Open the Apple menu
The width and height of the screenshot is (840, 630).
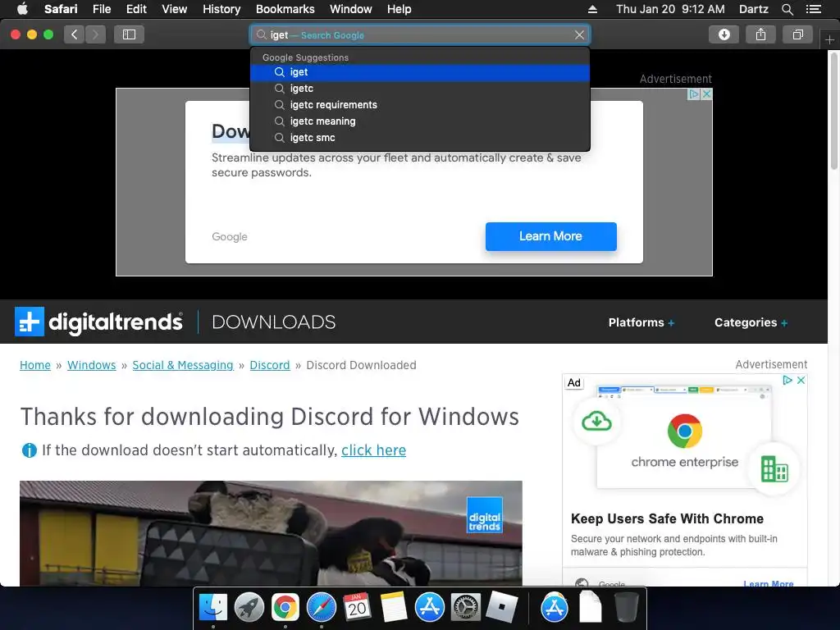[22, 9]
